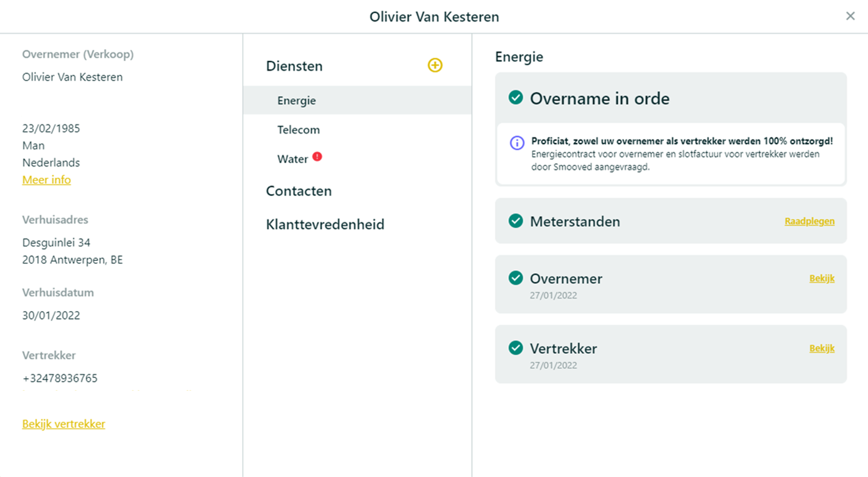
Task: Click the Vertrekker phone number +32478936765
Action: (x=60, y=378)
